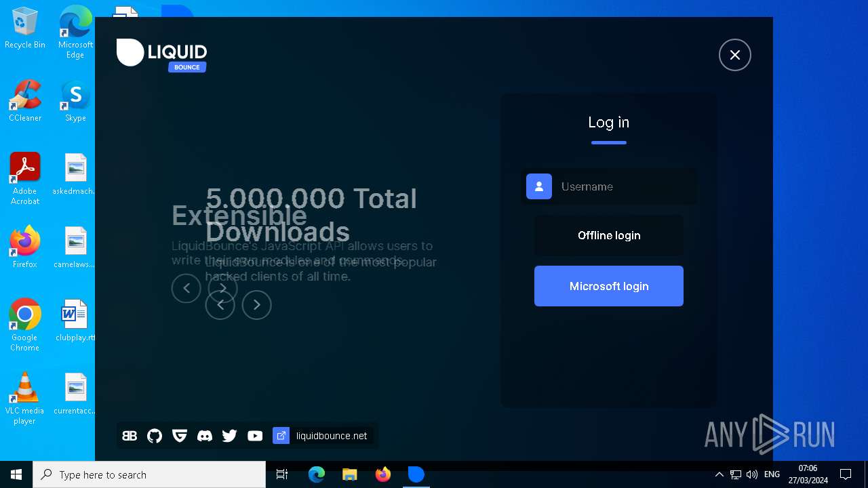Open Google Chrome desktop shortcut
The image size is (868, 488).
click(25, 325)
